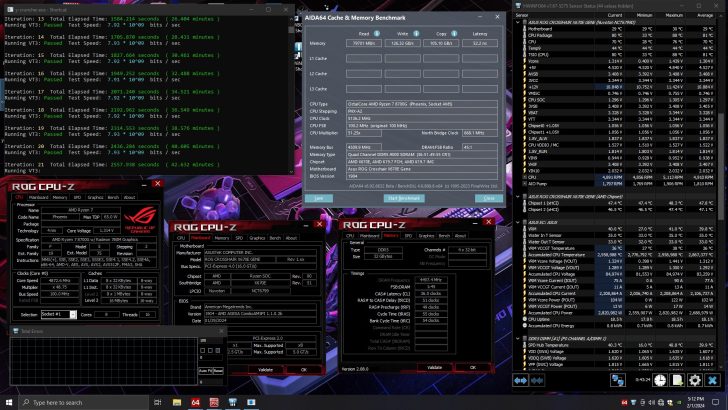Toggle first checkbox in Total Errors window

pos(202,351)
